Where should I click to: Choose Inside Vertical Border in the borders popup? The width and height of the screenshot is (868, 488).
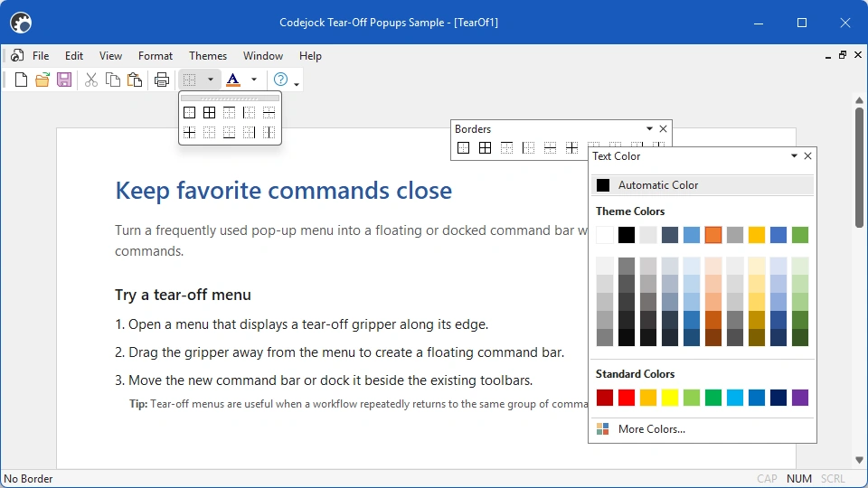point(269,133)
